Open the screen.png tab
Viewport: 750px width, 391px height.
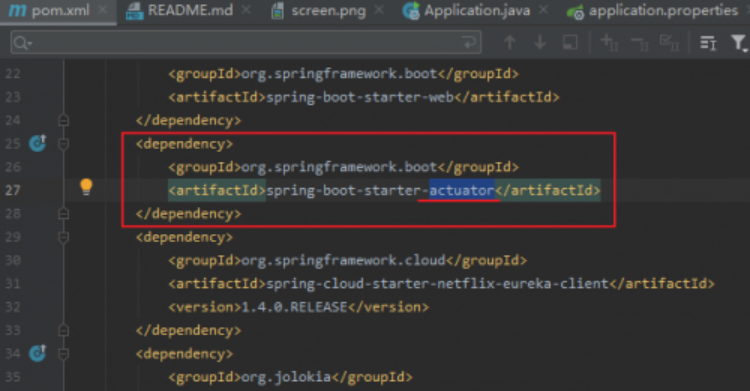(328, 11)
